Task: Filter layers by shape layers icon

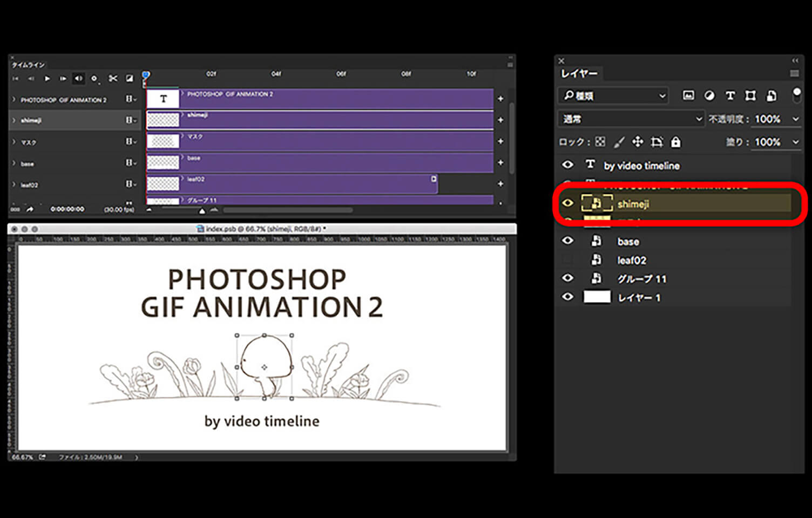Action: point(750,96)
